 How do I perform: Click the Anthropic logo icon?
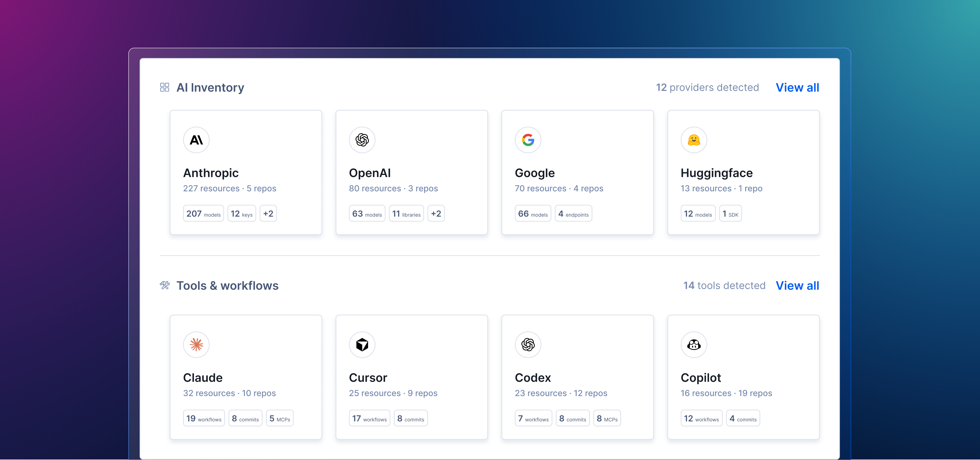pos(196,140)
